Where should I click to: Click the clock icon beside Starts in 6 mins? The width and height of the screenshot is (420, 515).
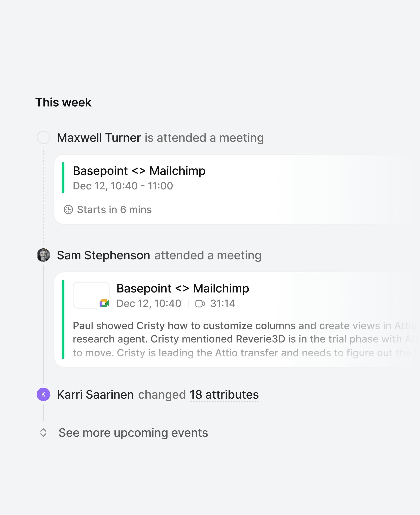[68, 210]
